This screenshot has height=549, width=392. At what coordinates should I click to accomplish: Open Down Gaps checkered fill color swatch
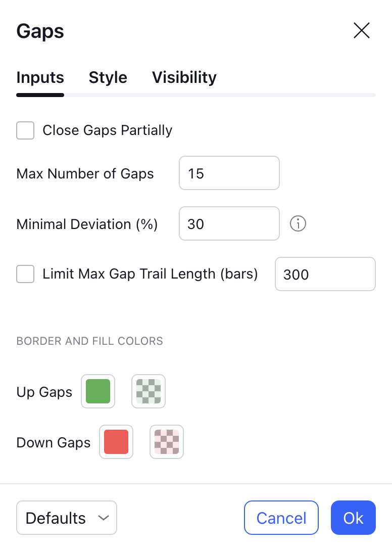tap(167, 442)
